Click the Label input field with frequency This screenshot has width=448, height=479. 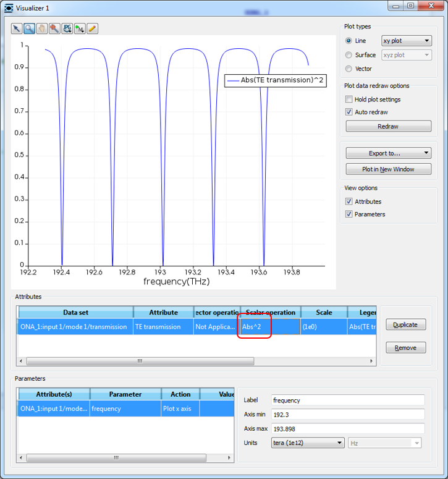348,400
